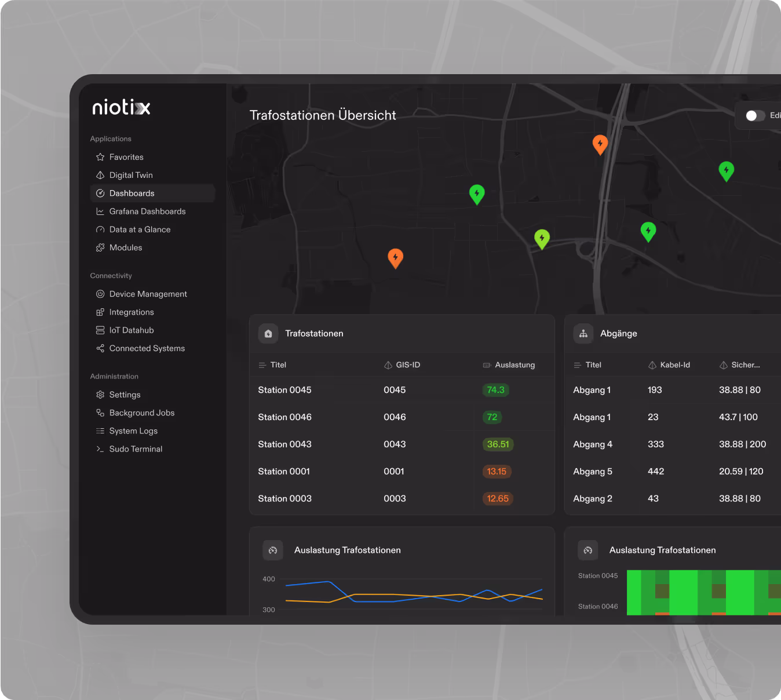
Task: Click the yellow-green station map pin
Action: coord(542,238)
